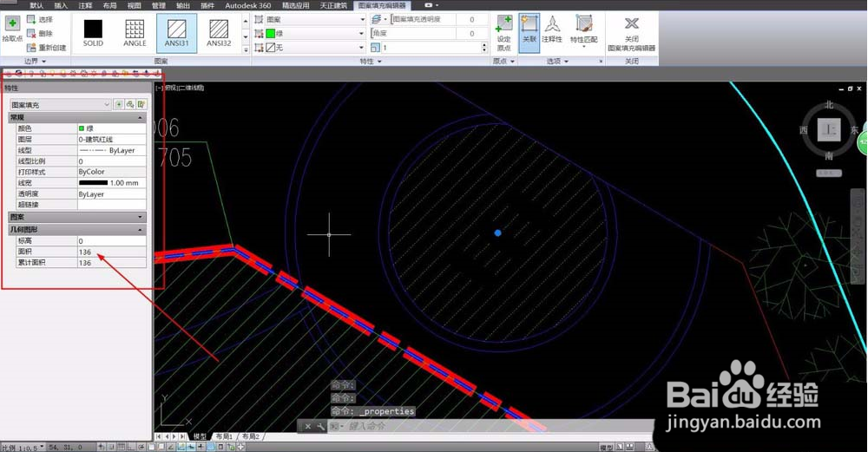This screenshot has height=452, width=868.
Task: Select the 图案填充编辑器 ribbon tab
Action: 382,5
